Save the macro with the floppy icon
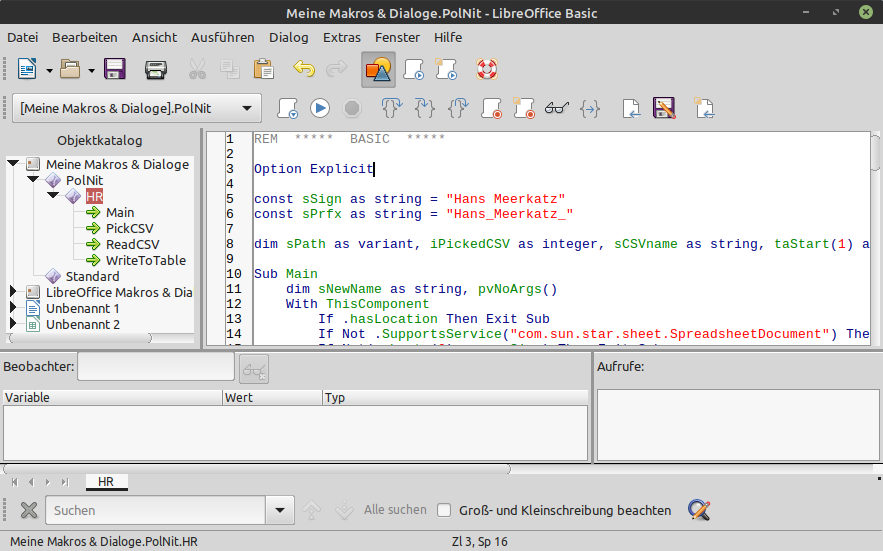 (114, 69)
